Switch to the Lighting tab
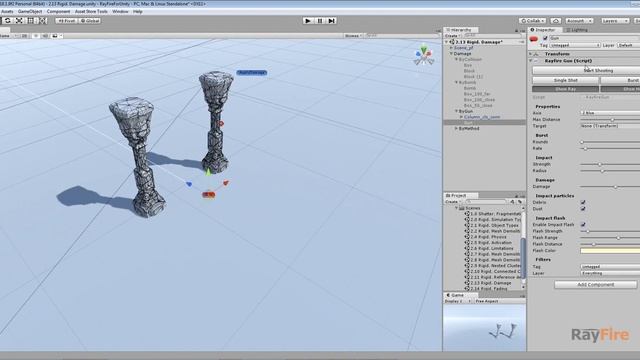 coord(577,30)
